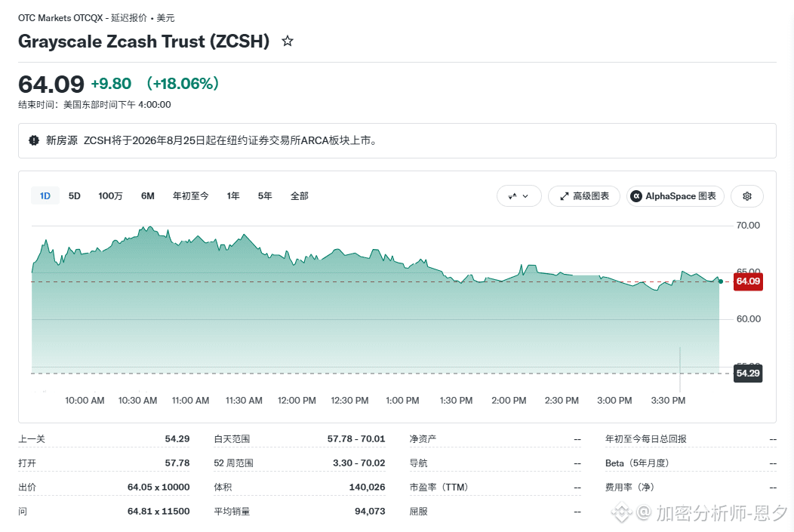The width and height of the screenshot is (794, 532).
Task: Select the 6M chart range
Action: tap(148, 196)
